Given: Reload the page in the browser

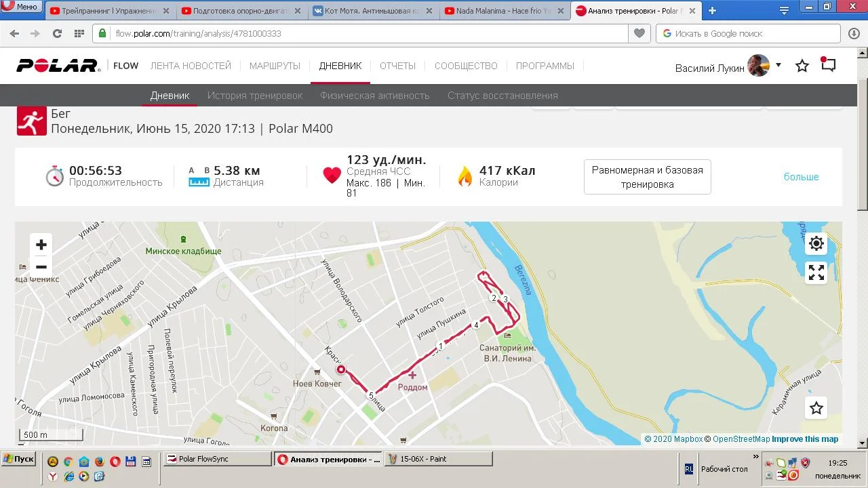Looking at the screenshot, I should tap(57, 33).
